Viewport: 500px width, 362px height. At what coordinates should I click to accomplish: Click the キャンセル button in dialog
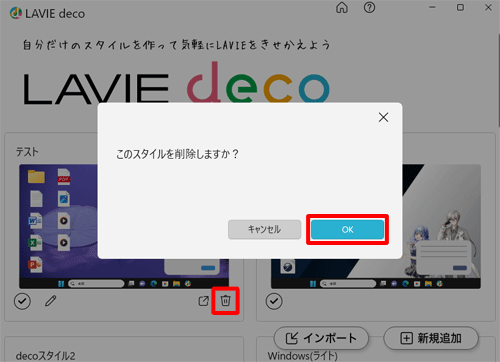click(264, 229)
